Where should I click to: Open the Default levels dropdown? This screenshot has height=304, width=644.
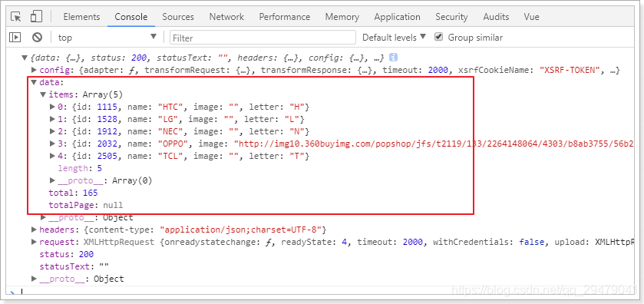click(x=394, y=38)
